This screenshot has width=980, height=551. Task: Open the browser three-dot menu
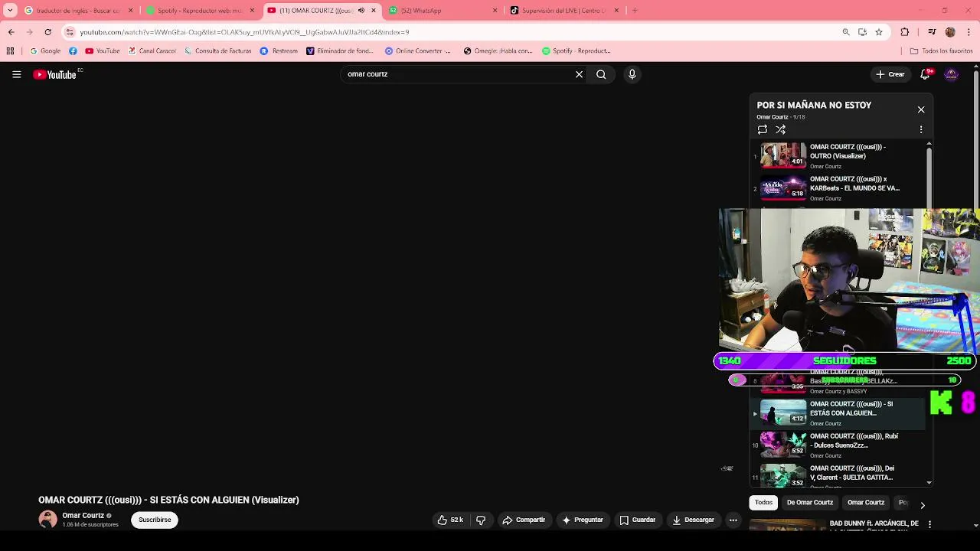[x=969, y=32]
